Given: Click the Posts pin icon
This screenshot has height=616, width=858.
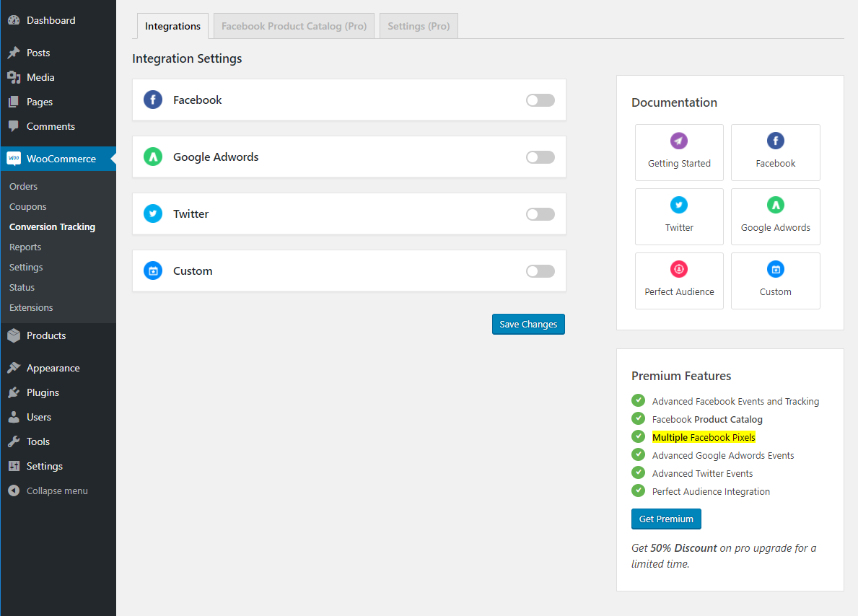Looking at the screenshot, I should click(14, 53).
